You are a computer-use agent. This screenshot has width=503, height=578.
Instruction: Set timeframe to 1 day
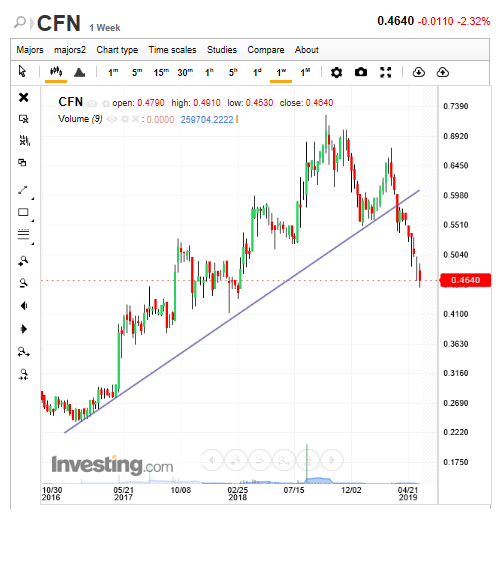pos(257,72)
